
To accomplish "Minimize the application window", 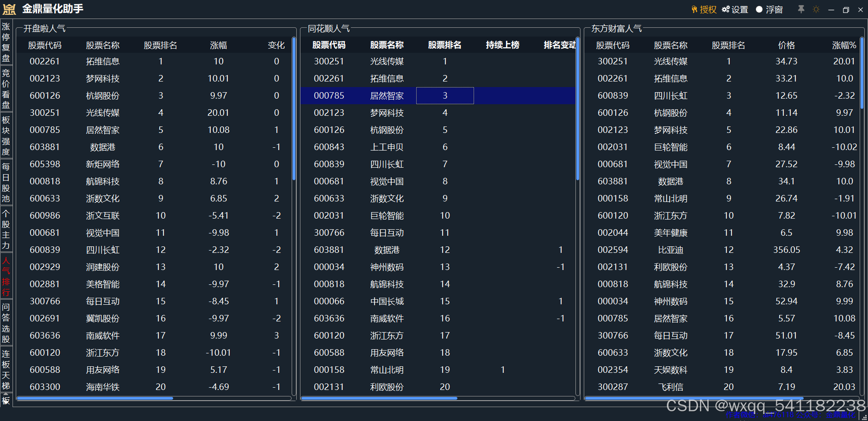I will pos(831,10).
